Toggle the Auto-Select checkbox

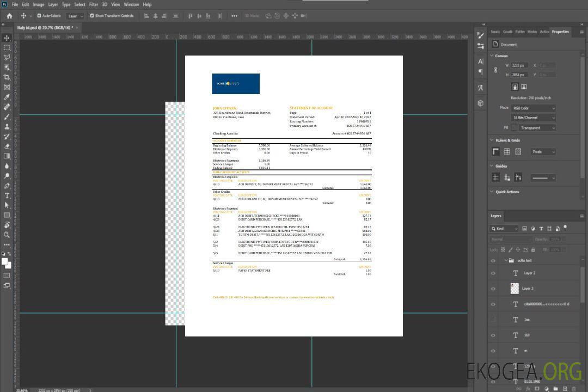pyautogui.click(x=39, y=16)
